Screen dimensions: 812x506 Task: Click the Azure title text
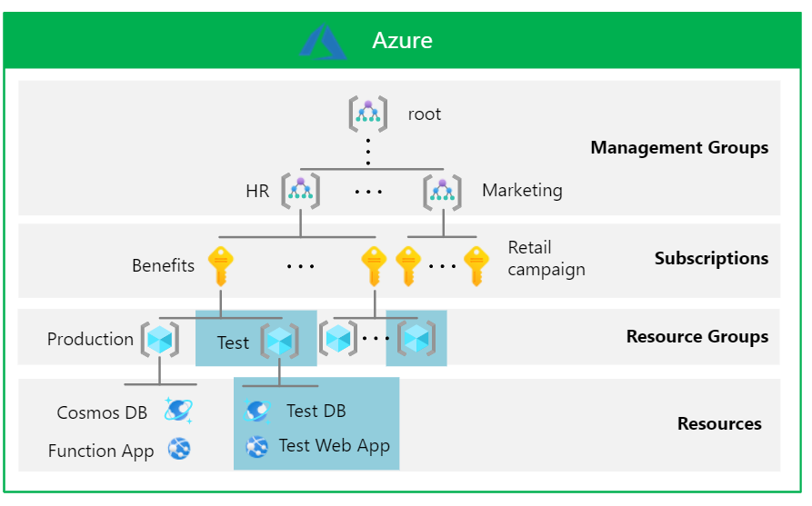[x=402, y=41]
